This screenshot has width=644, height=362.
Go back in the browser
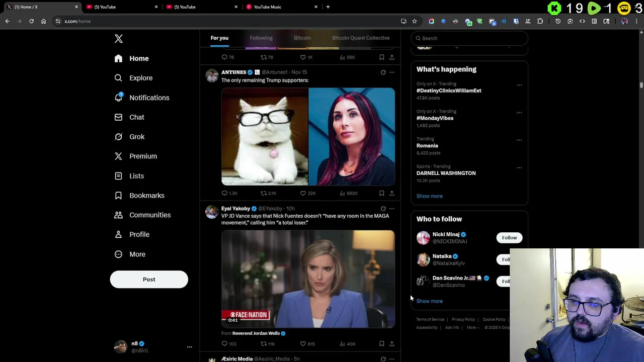coord(8,21)
